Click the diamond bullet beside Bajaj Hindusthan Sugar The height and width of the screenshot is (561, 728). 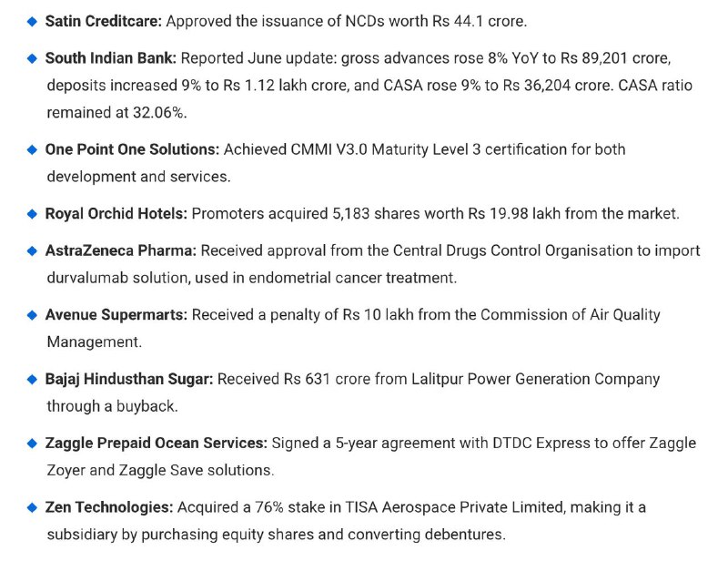(x=32, y=379)
